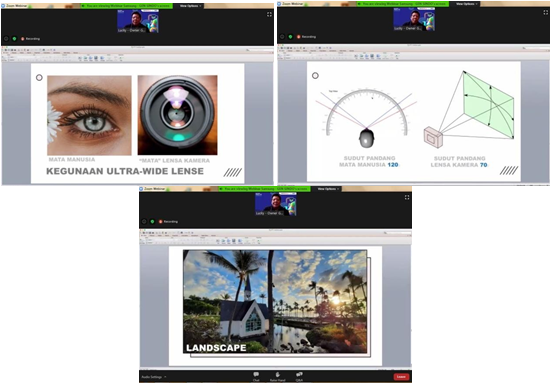Click the meeting info circle icon in the Landscape window
This screenshot has height=384, width=550.
[x=144, y=222]
